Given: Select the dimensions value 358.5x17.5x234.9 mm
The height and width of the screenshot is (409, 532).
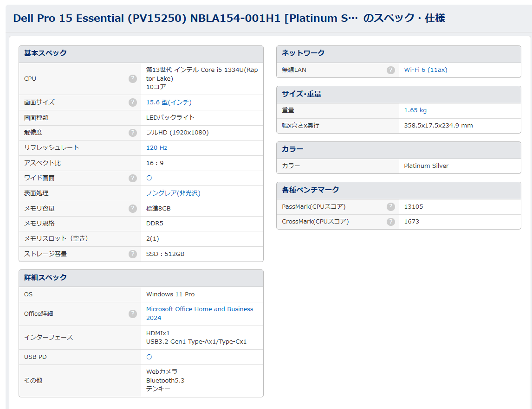Looking at the screenshot, I should tap(438, 125).
